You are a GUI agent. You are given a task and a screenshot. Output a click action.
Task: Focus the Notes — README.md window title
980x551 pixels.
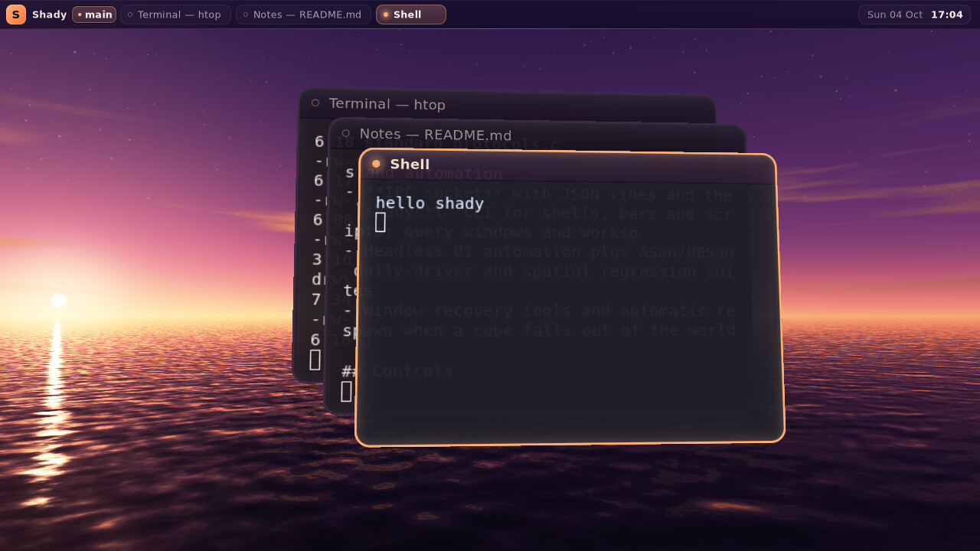(x=436, y=135)
